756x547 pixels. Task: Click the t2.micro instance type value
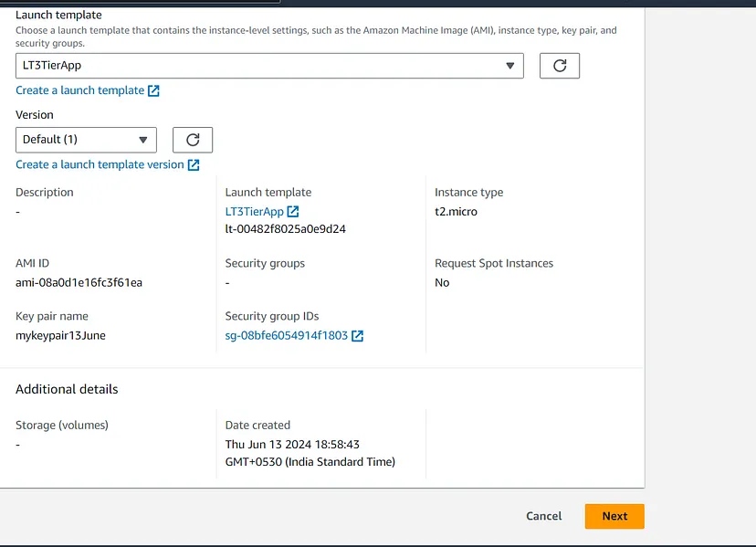(x=456, y=212)
